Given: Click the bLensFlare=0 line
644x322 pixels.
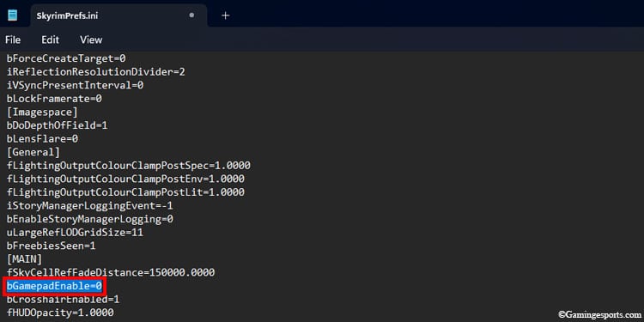Looking at the screenshot, I should point(42,139).
